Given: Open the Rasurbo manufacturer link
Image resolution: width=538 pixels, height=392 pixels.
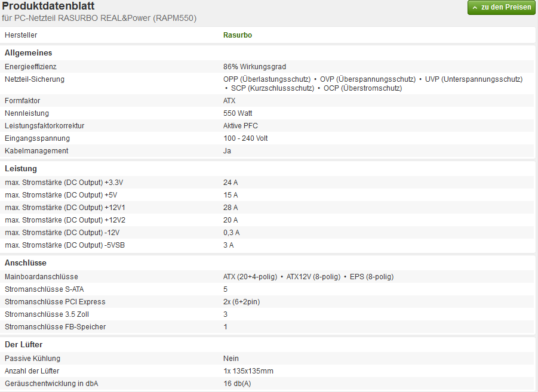Looking at the screenshot, I should [x=237, y=35].
